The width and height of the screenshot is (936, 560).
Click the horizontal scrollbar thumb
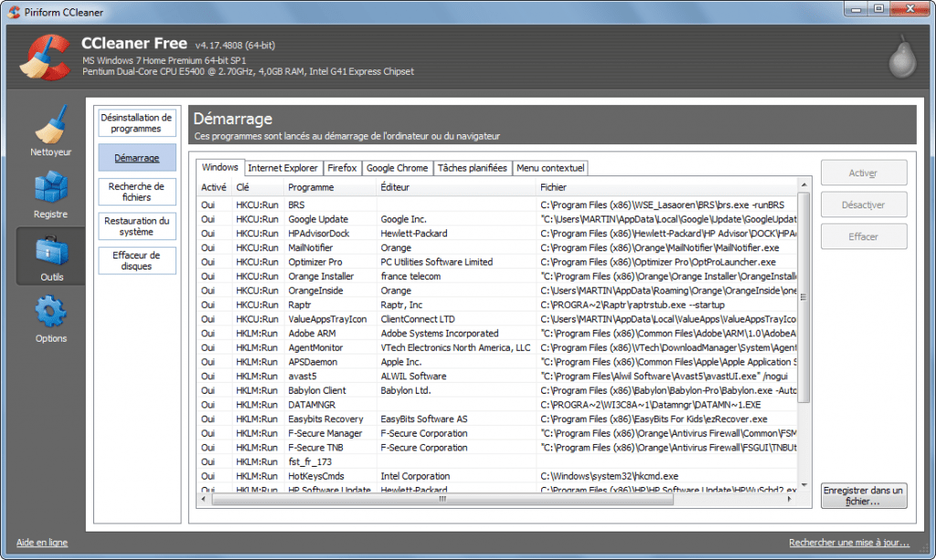442,499
